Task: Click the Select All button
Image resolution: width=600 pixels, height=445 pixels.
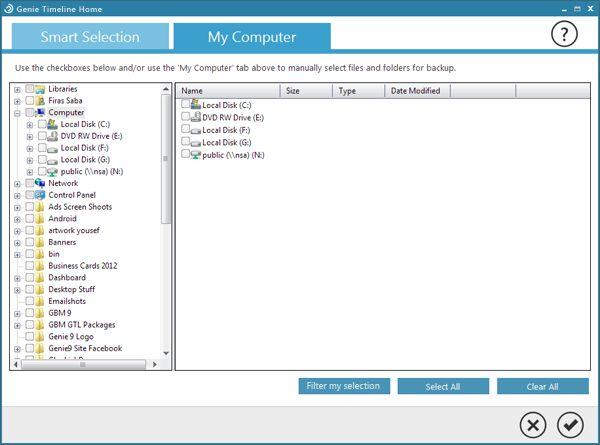Action: coord(443,386)
